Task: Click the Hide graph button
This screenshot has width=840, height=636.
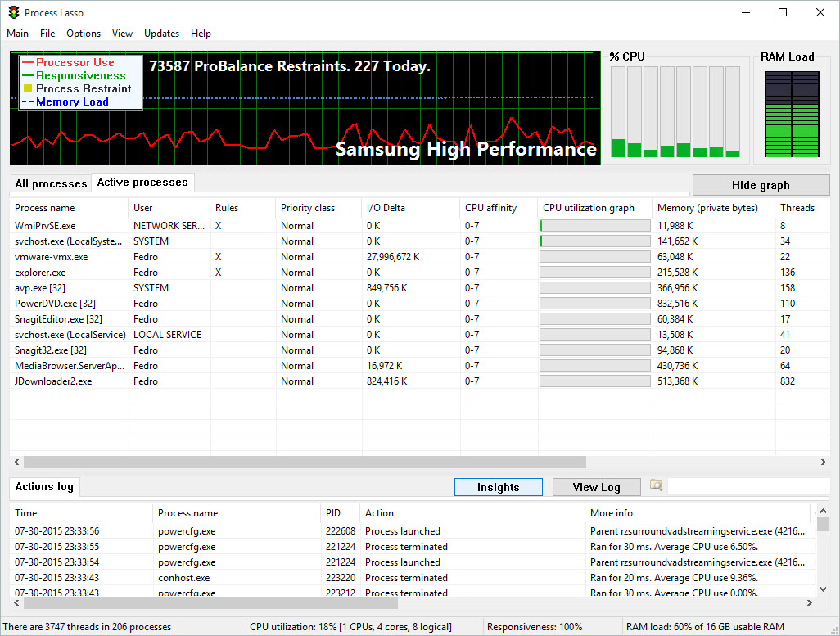Action: [x=761, y=185]
